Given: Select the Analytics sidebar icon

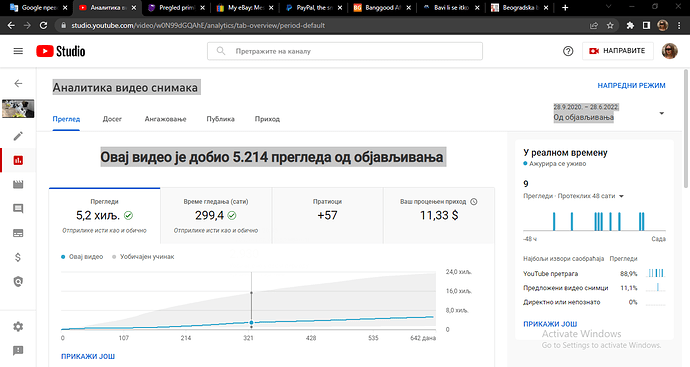Looking at the screenshot, I should pos(18,160).
